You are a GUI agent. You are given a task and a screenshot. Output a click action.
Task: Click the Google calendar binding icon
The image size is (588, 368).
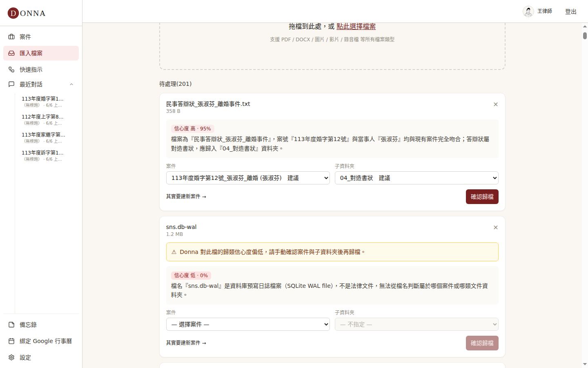pos(11,341)
